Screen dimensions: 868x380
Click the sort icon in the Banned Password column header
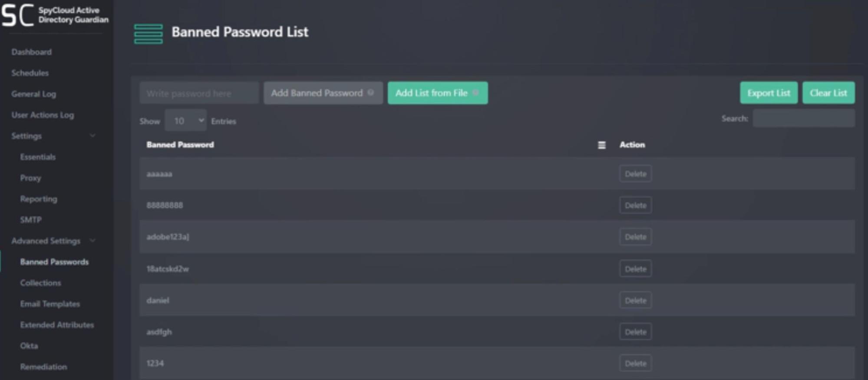click(x=601, y=145)
